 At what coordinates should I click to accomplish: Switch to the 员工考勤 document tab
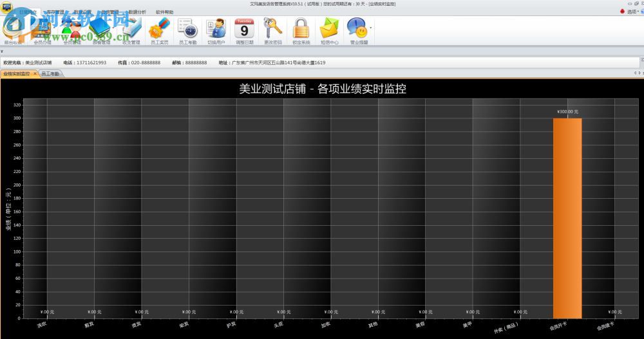point(50,74)
